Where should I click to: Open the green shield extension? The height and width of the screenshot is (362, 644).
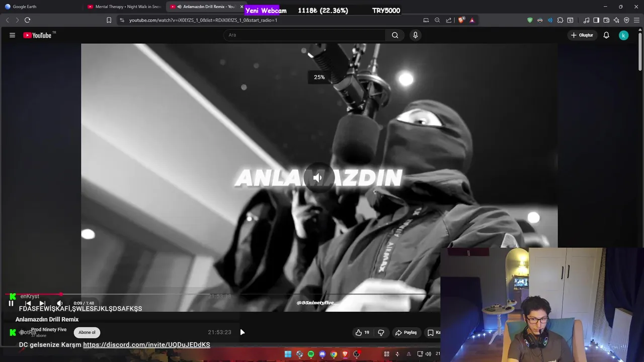pos(530,20)
